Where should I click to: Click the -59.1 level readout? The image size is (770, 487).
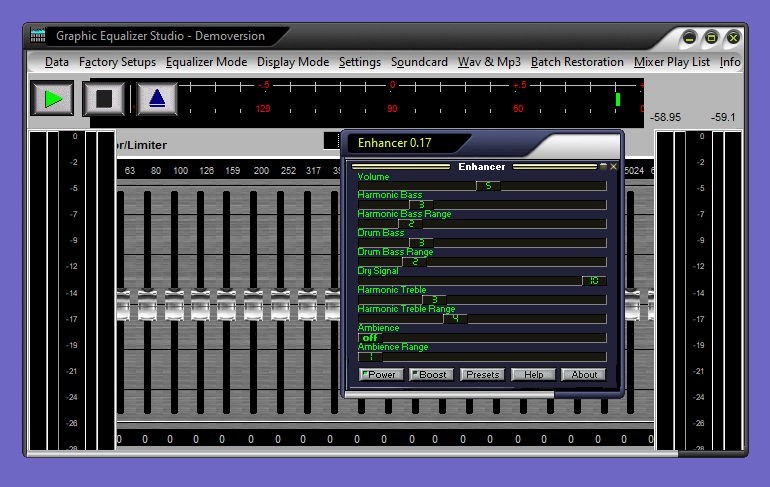tap(723, 117)
